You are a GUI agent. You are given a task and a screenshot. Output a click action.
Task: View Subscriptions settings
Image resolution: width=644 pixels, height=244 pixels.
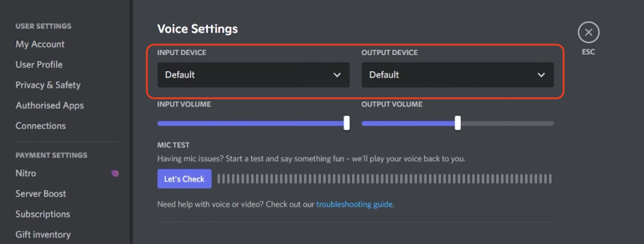[x=43, y=214]
